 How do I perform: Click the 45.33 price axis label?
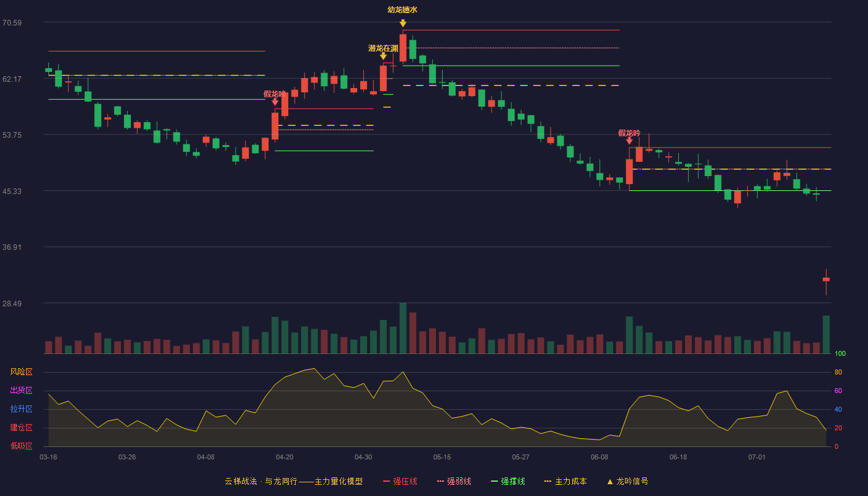point(12,192)
